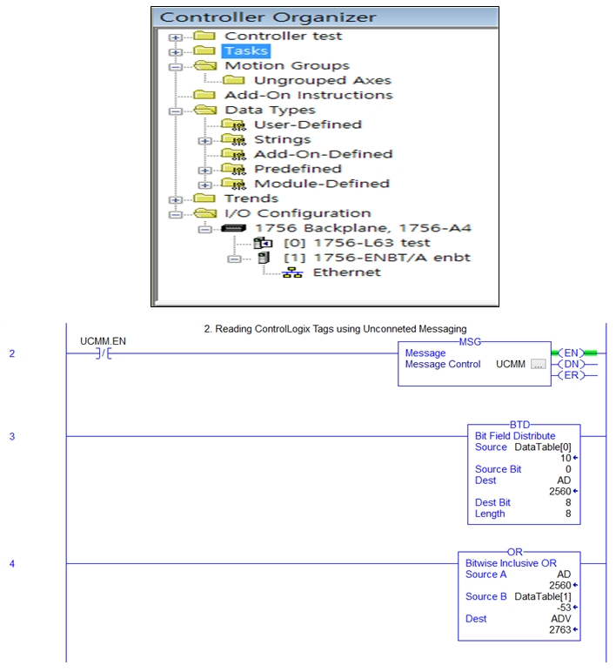616x672 pixels.
Task: Click the OR Dest ADV operand
Action: coord(561,619)
